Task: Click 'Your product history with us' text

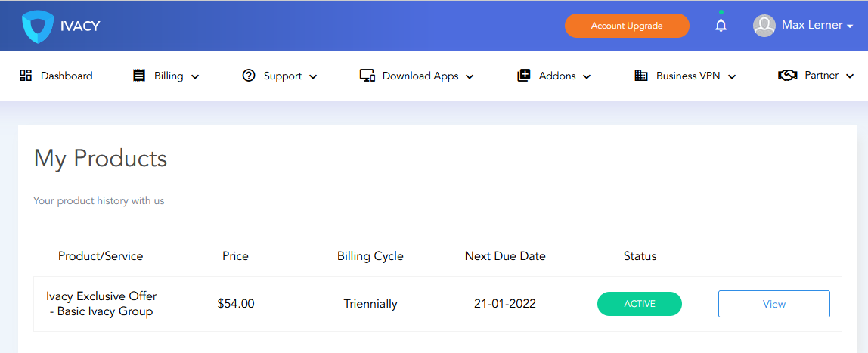Action: [99, 201]
